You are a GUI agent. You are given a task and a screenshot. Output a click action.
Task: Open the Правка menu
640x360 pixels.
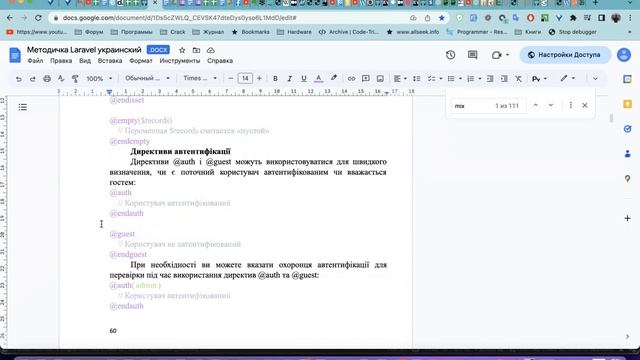pyautogui.click(x=61, y=61)
